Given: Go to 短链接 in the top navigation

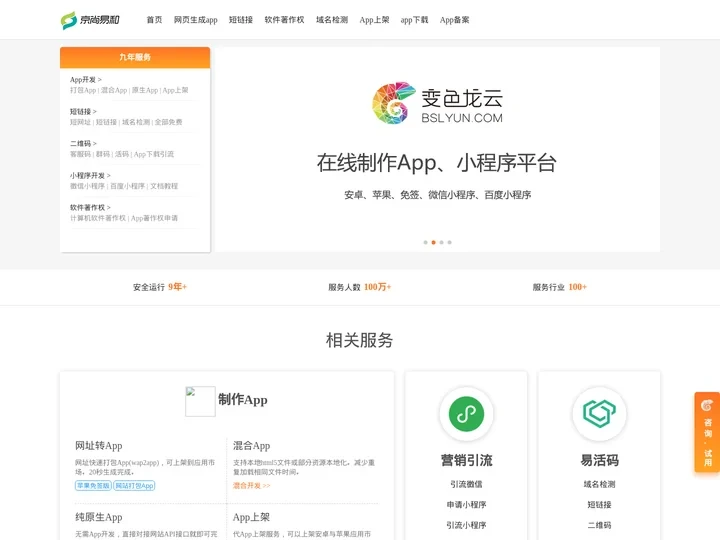Looking at the screenshot, I should point(241,20).
